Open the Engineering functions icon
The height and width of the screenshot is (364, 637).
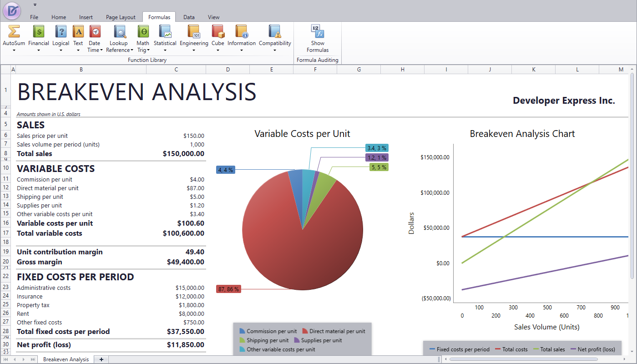(x=194, y=31)
